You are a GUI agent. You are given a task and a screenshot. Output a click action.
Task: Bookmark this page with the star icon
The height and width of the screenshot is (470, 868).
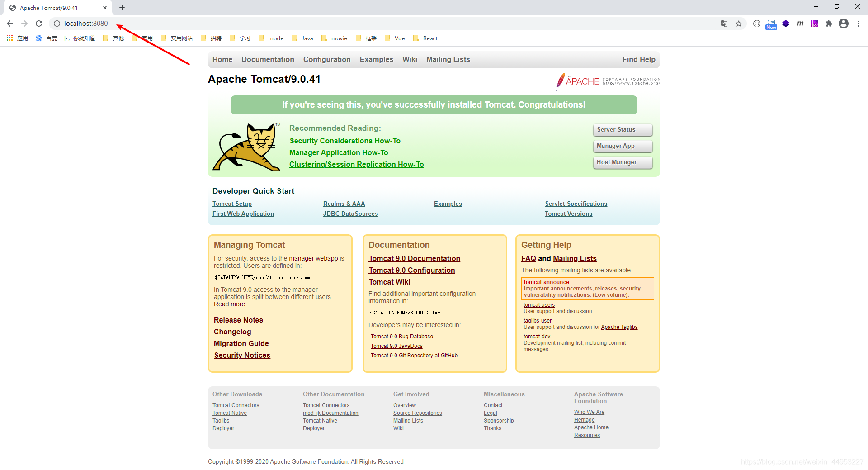click(x=739, y=24)
